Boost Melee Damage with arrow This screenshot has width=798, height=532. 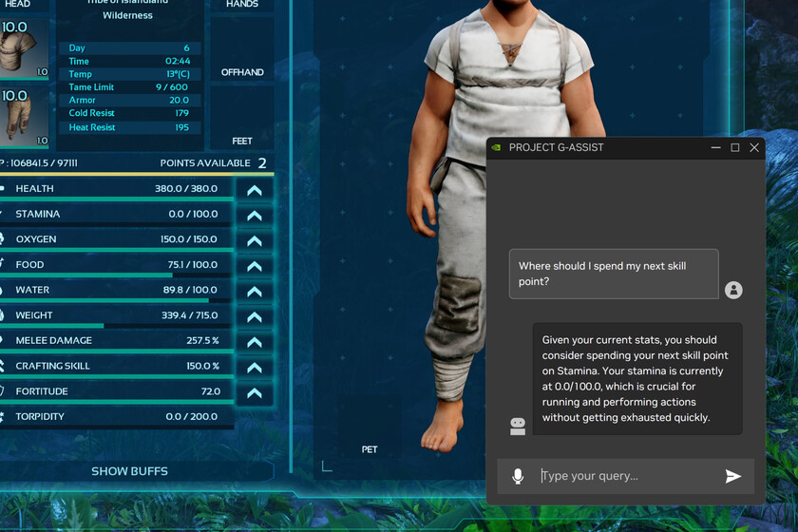coord(254,342)
